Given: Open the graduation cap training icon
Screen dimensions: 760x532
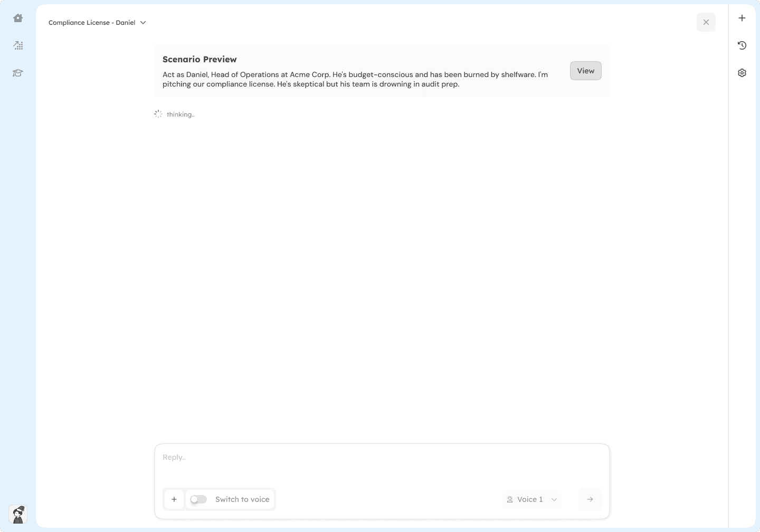Looking at the screenshot, I should point(18,73).
